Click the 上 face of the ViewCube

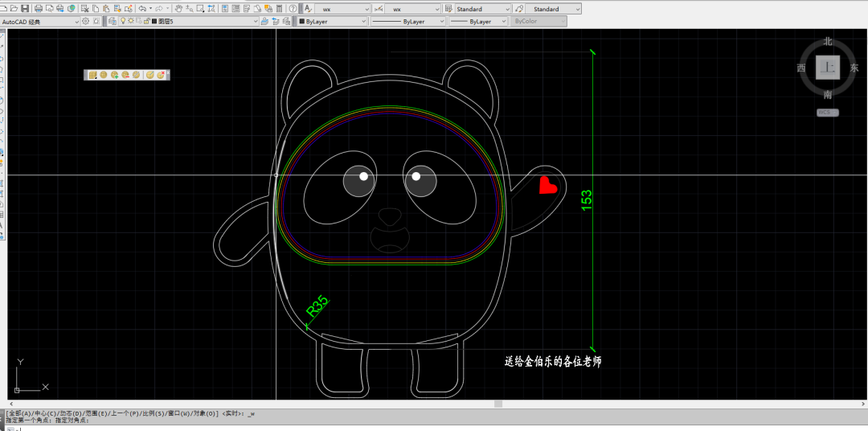tap(828, 68)
